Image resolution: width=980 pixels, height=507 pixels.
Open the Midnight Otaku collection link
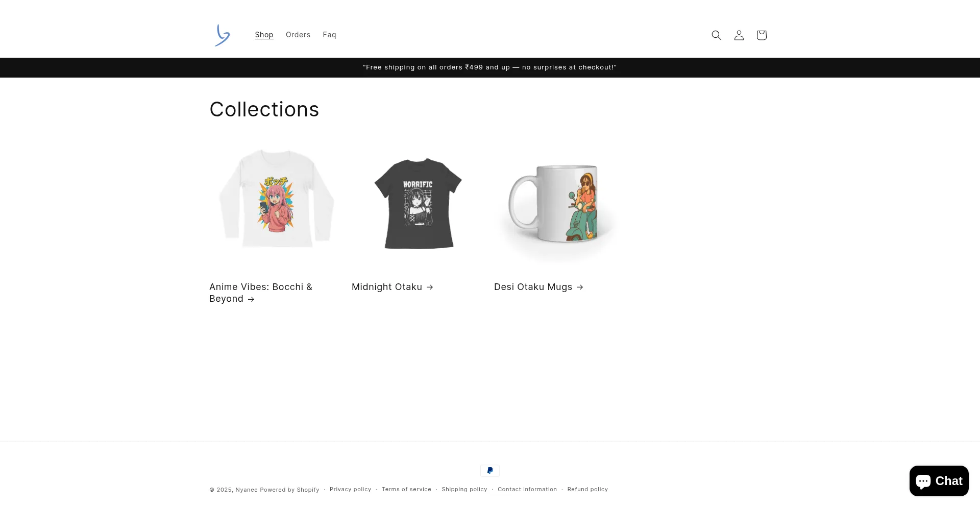[392, 287]
